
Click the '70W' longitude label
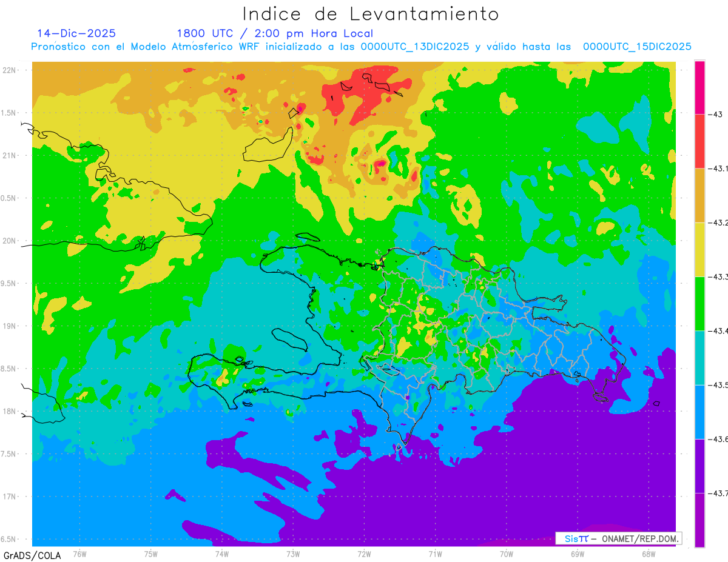(x=507, y=554)
